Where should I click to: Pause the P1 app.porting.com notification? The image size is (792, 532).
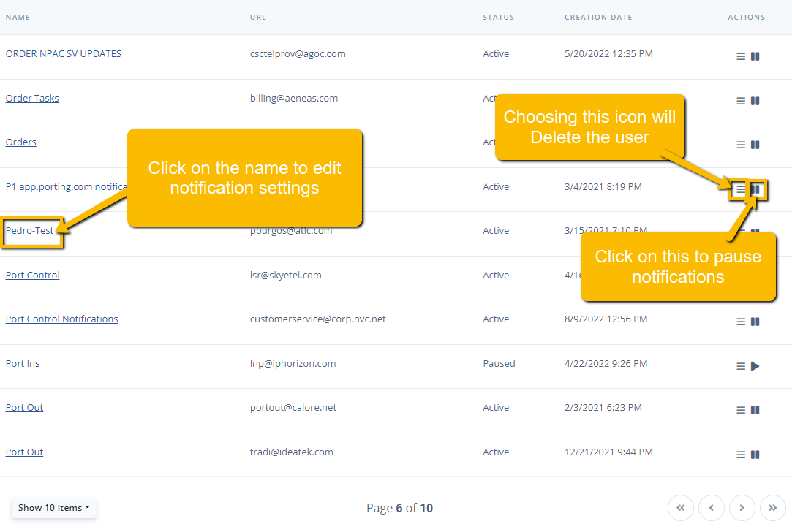pos(758,189)
